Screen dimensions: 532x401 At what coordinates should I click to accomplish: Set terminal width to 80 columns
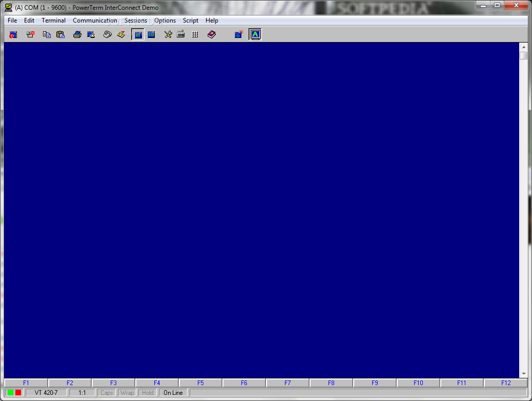coord(138,34)
